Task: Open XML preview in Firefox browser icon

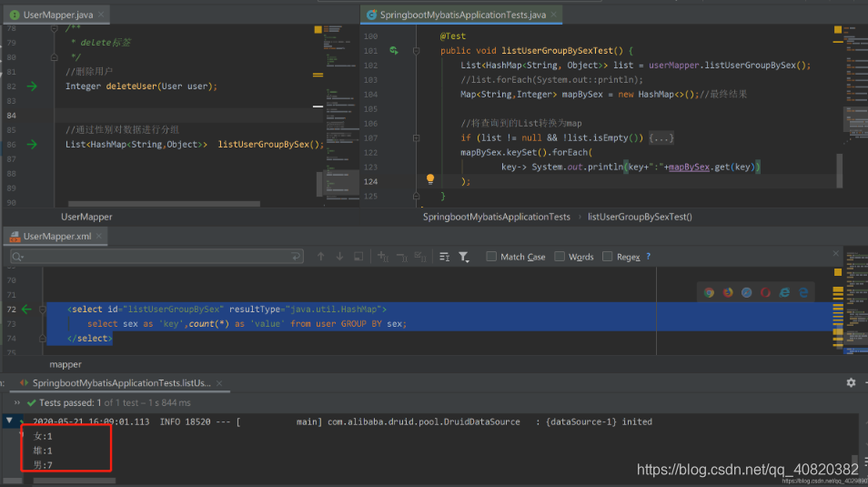Action: coord(728,292)
